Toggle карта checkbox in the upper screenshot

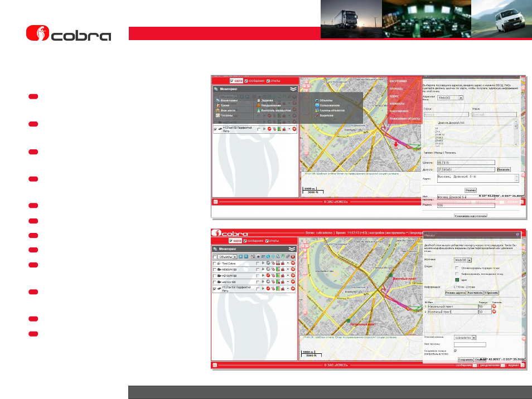pyautogui.click(x=232, y=81)
